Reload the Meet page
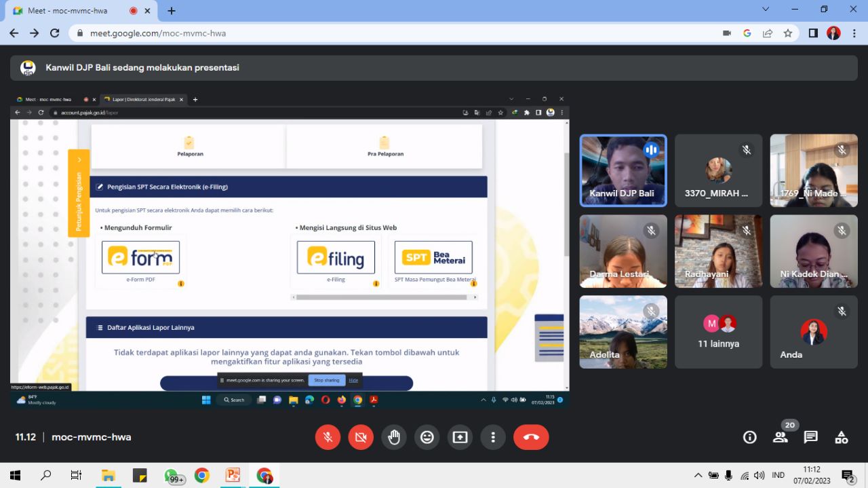The image size is (868, 488). [55, 33]
